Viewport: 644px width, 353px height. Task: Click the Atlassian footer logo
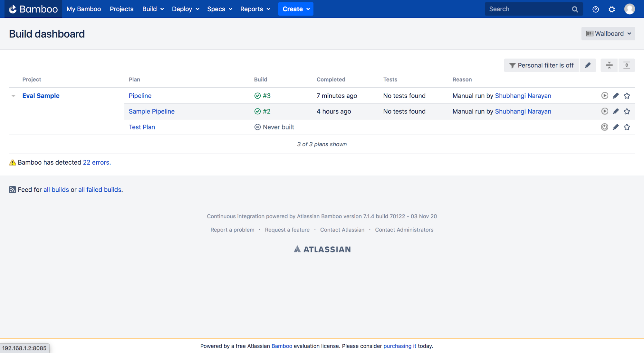322,249
